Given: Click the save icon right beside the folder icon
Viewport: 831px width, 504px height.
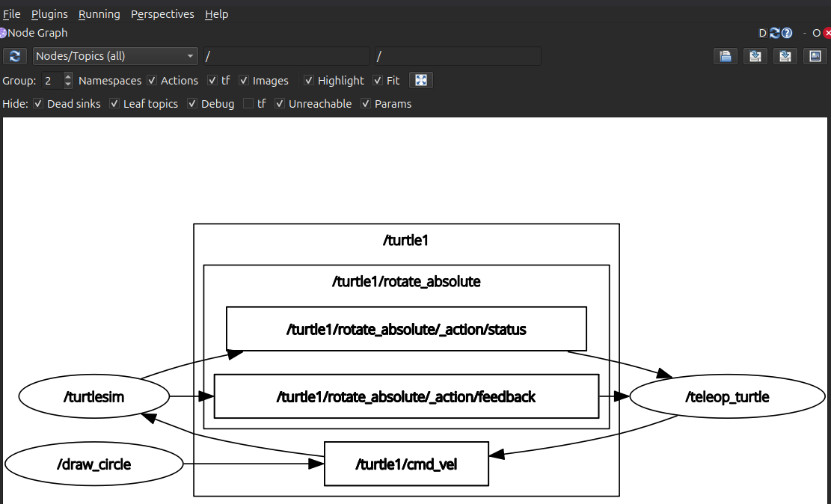Looking at the screenshot, I should pos(755,56).
